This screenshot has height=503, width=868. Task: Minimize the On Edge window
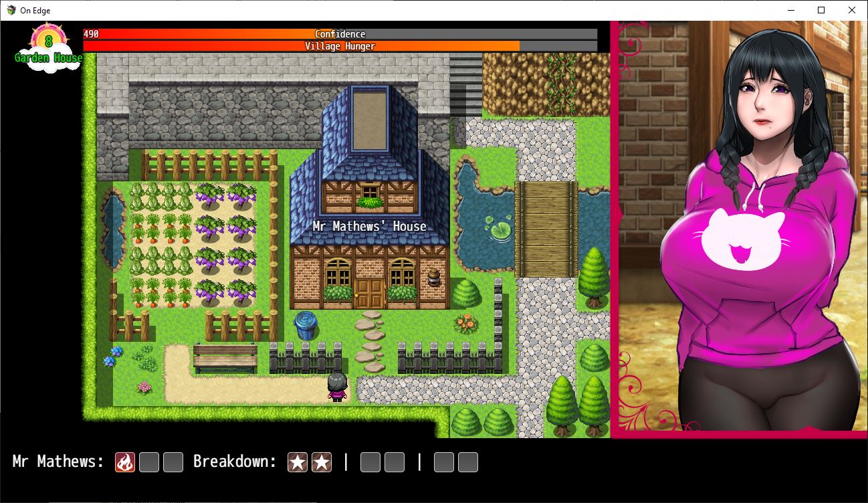click(x=790, y=10)
